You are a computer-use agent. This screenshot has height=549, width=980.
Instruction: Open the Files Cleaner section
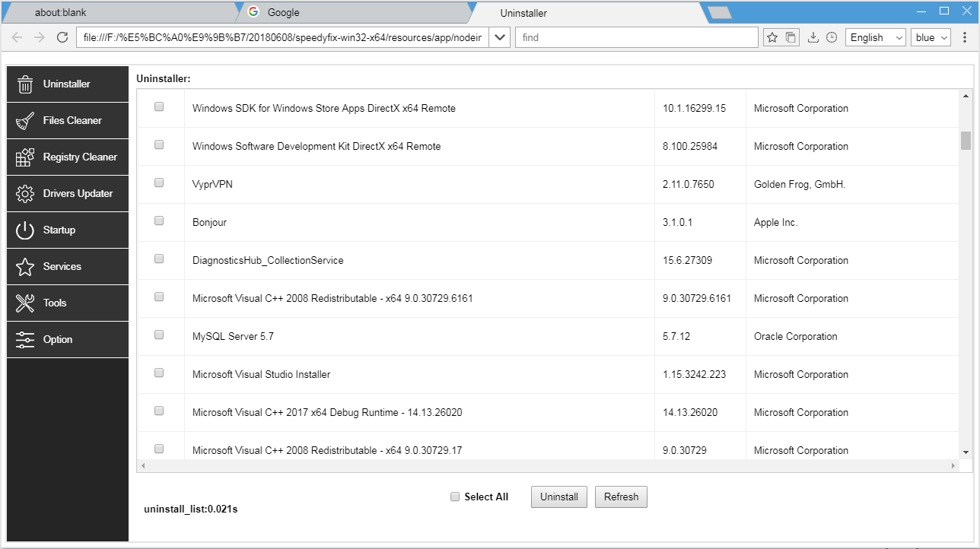click(x=68, y=120)
